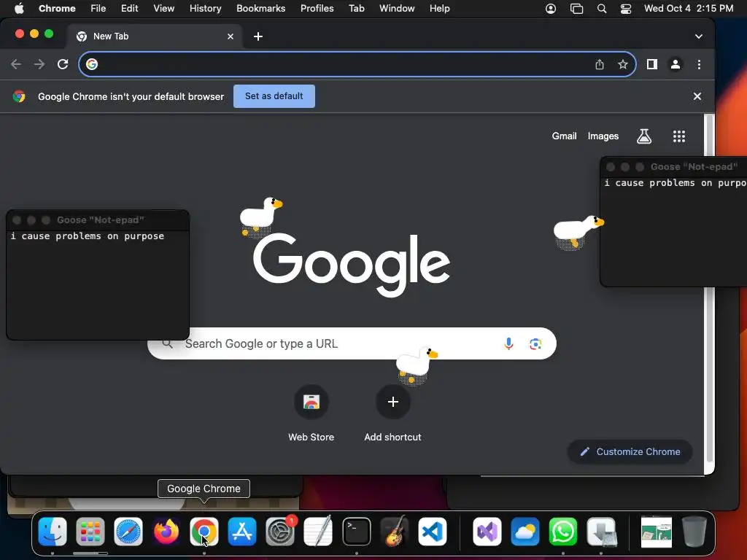Click Set as default button
This screenshot has width=747, height=560.
click(274, 96)
